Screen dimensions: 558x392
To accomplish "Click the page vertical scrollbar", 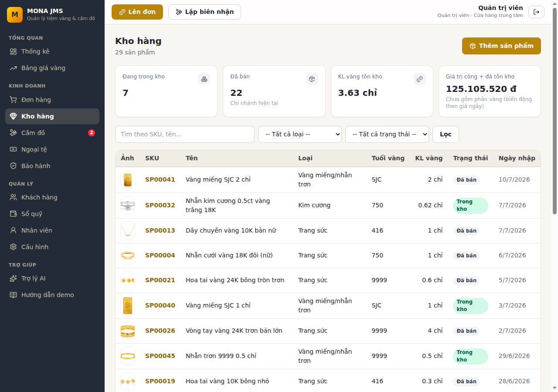I will pyautogui.click(x=555, y=111).
